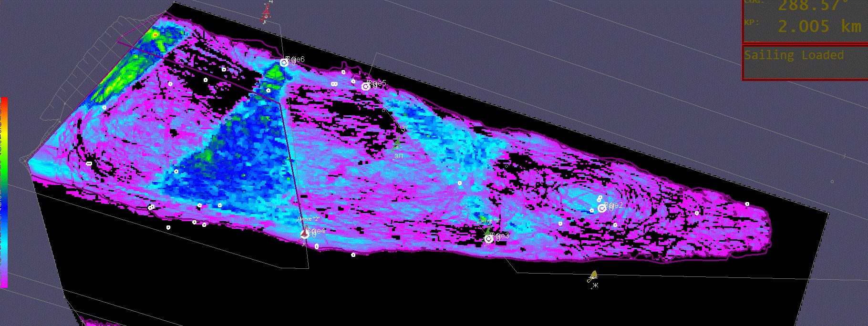Screen dimensions: 868x326
Task: Select the Boje5 circular marker
Action: pyautogui.click(x=366, y=86)
